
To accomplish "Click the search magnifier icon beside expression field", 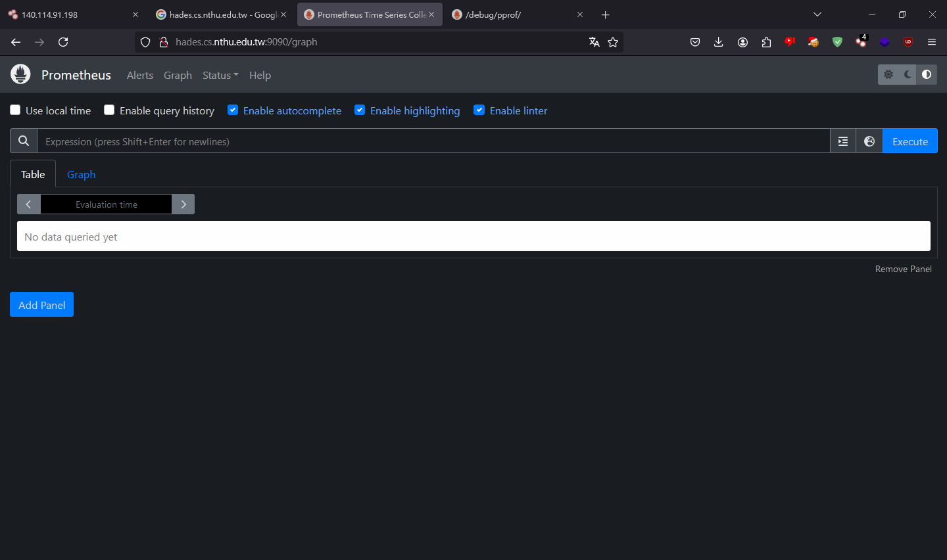I will coord(24,141).
